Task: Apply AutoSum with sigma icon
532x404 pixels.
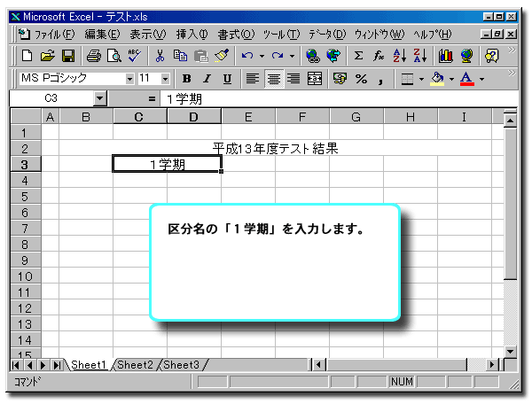Action: pyautogui.click(x=358, y=56)
